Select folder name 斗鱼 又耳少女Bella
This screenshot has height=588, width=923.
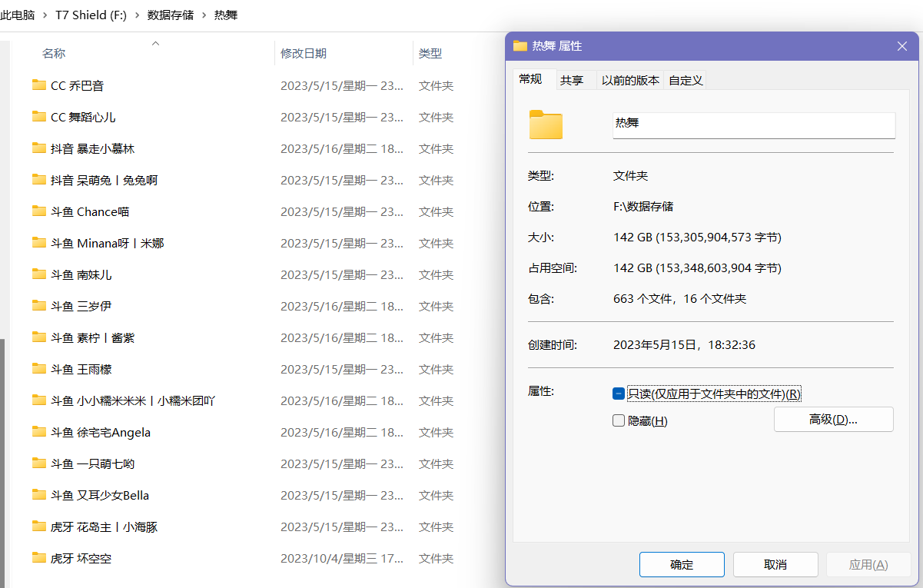(100, 495)
